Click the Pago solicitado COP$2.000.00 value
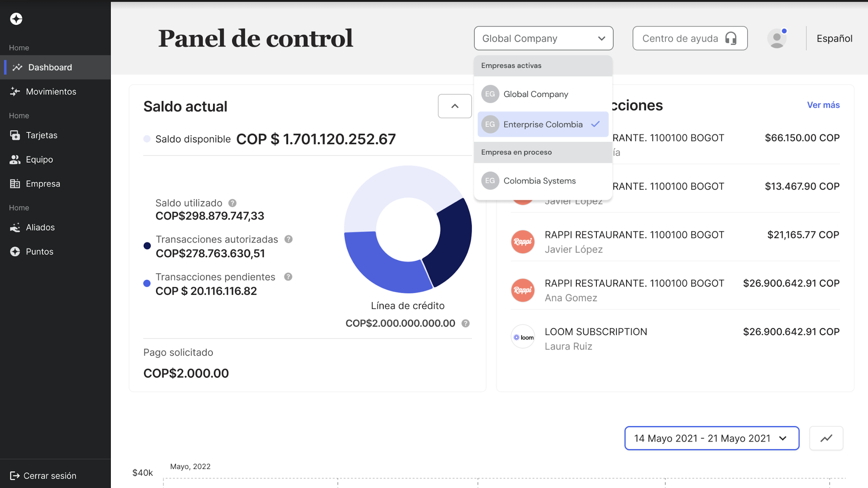The image size is (868, 488). pos(186,373)
